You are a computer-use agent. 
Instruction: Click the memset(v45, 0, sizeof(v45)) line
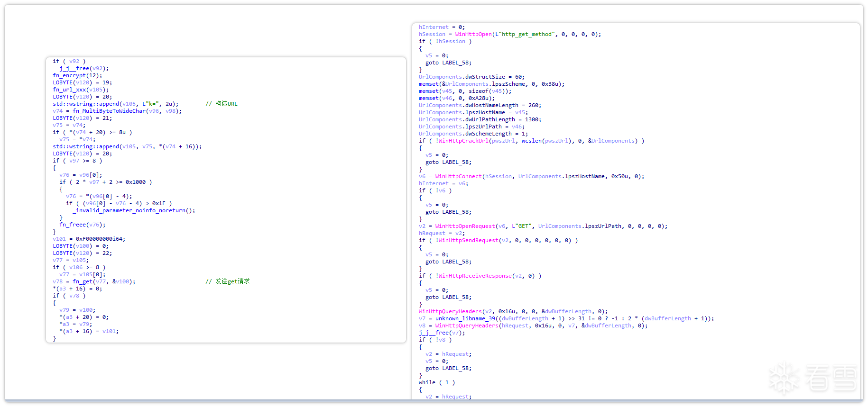(465, 91)
